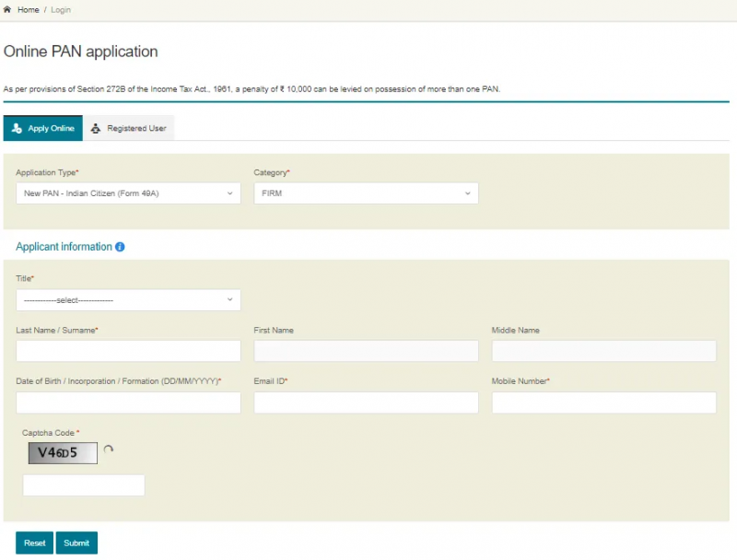Refresh the captcha using the reload icon
The image size is (737, 560).
109,449
